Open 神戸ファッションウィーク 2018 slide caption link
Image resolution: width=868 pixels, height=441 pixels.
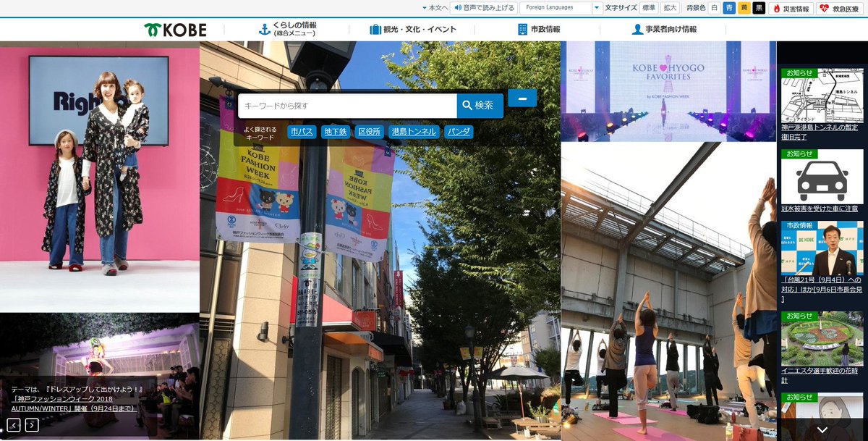pos(75,404)
